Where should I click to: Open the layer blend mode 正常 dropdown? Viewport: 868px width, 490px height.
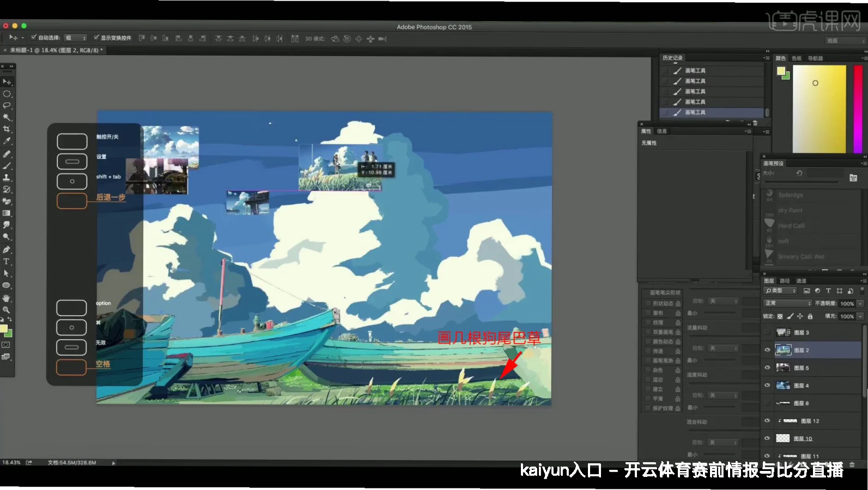(x=787, y=303)
